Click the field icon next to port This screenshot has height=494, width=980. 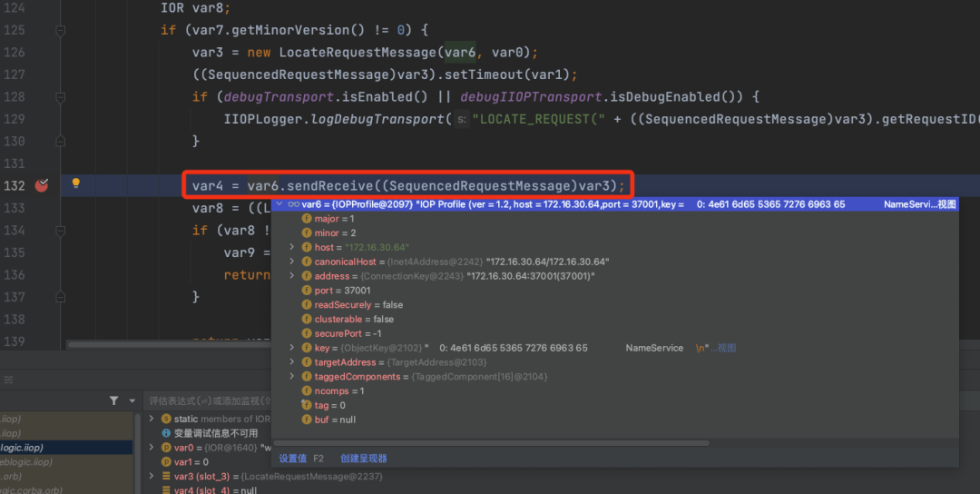307,291
